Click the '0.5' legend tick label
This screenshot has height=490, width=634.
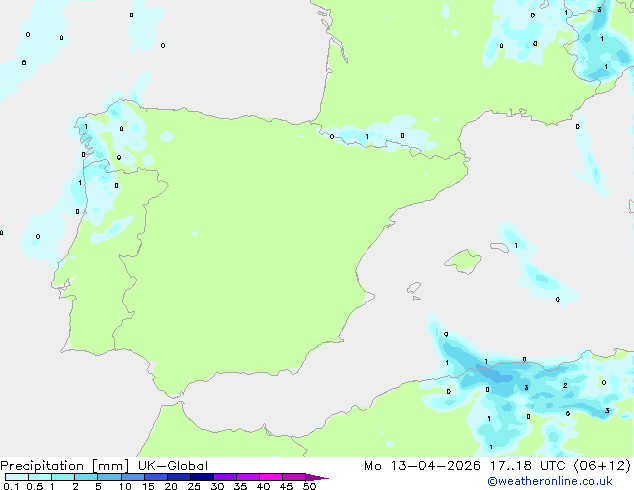point(35,486)
